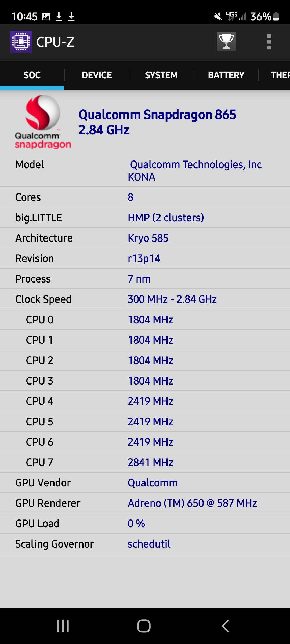Screen dimensions: 290x644
Task: Switch to the SYSTEM tab
Action: [x=161, y=75]
